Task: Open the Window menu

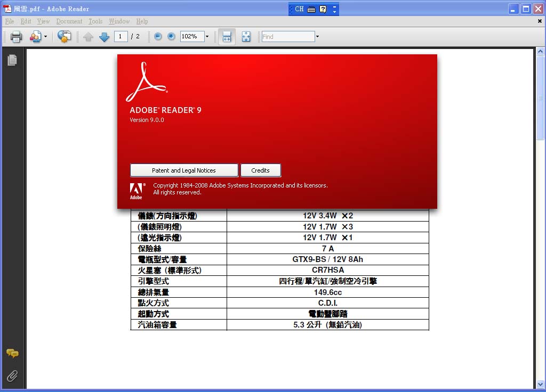Action: pyautogui.click(x=119, y=21)
